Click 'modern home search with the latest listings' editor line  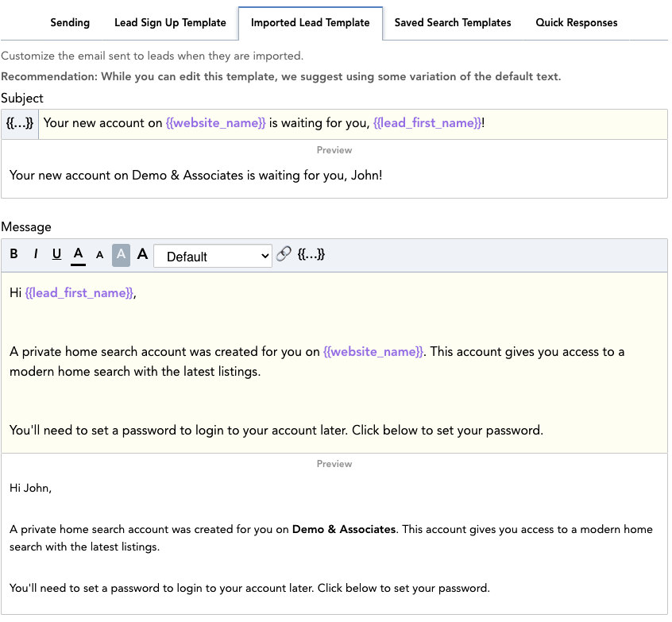[135, 372]
